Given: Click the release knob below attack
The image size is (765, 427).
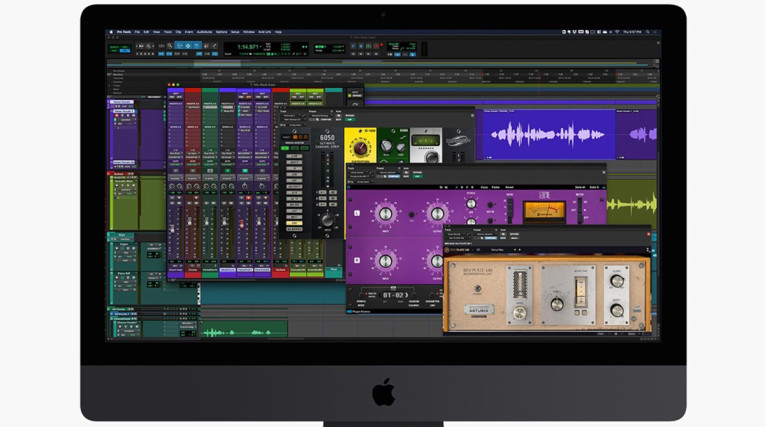Looking at the screenshot, I should point(471,221).
